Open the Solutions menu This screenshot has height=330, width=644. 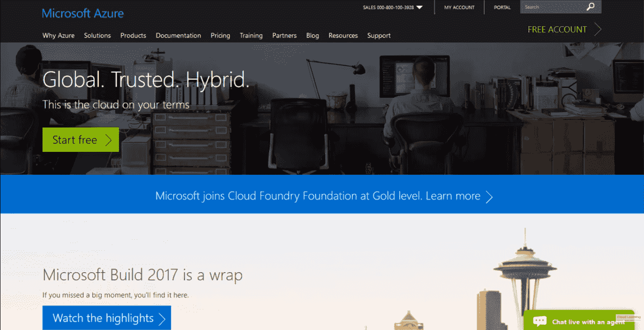click(x=98, y=35)
